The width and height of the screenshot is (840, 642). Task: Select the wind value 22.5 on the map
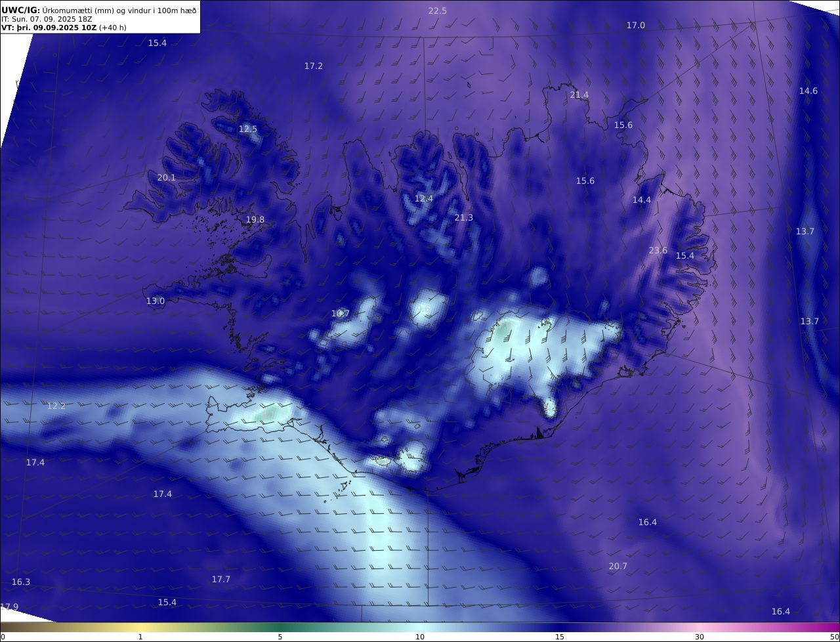tap(438, 11)
